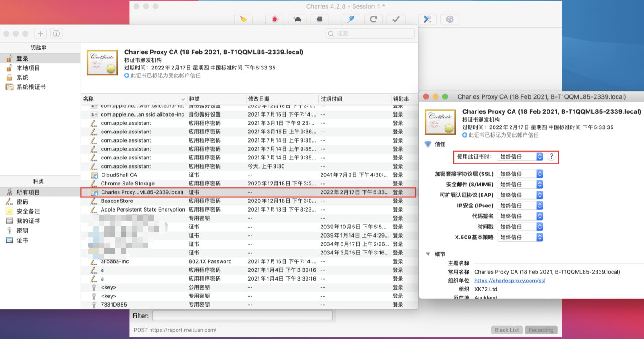
Task: Show 所有项目 category
Action: [40, 192]
